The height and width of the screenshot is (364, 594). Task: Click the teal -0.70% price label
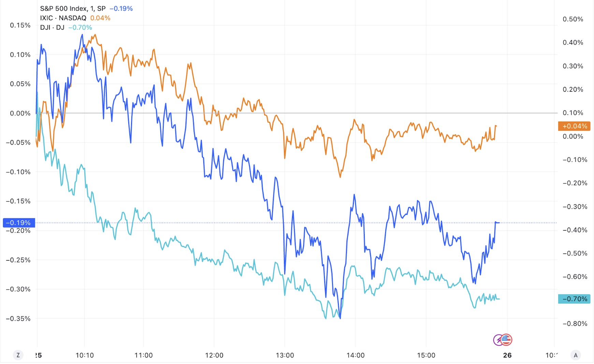tap(575, 299)
